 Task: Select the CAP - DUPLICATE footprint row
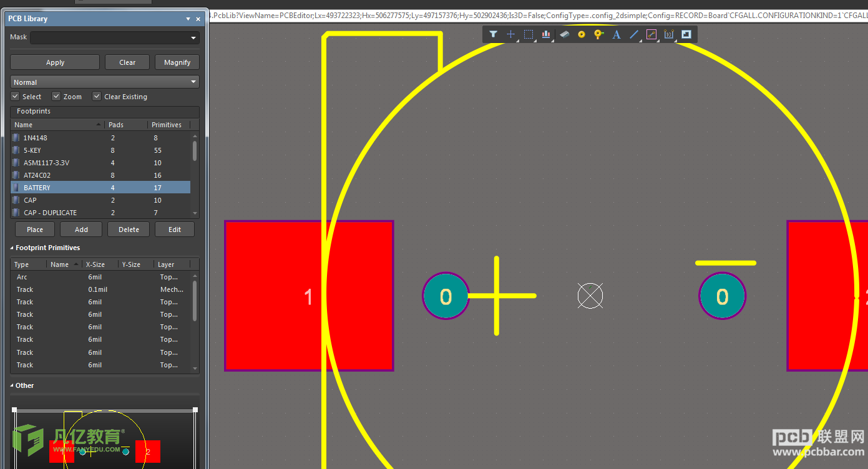(100, 212)
